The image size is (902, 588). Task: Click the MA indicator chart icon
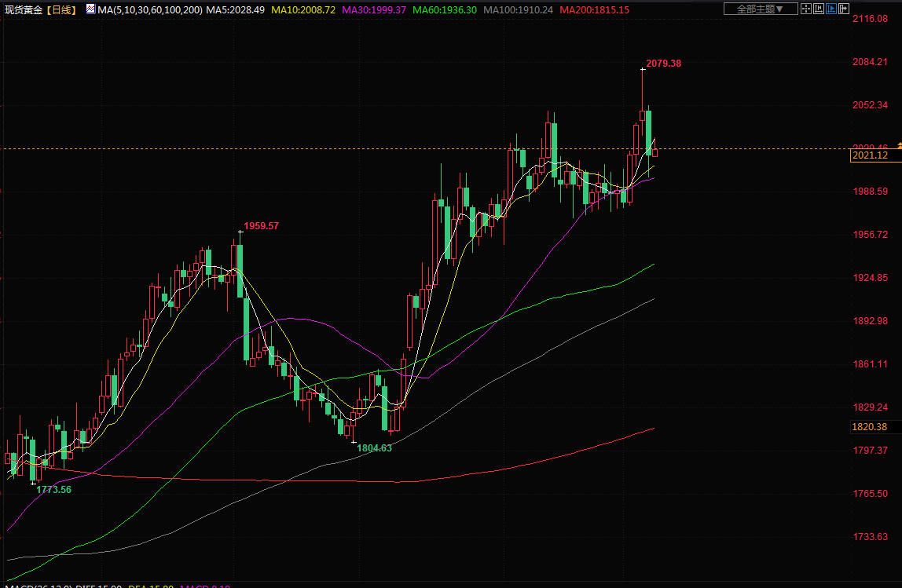tap(90, 9)
